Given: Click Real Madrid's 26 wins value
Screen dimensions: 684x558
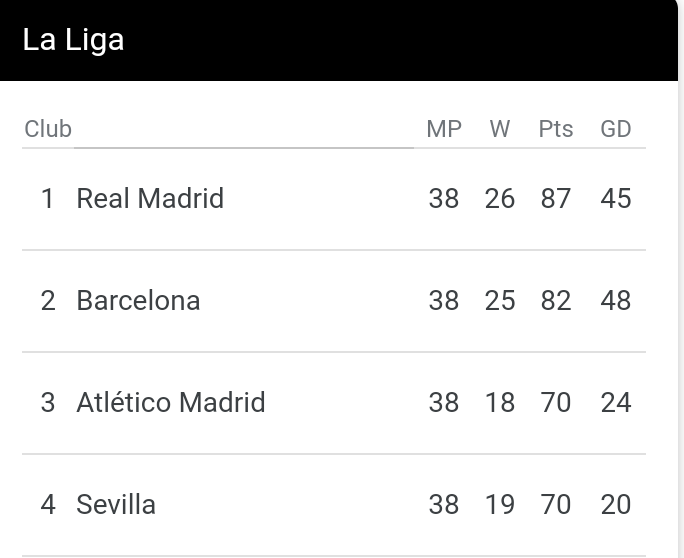Looking at the screenshot, I should click(500, 199).
